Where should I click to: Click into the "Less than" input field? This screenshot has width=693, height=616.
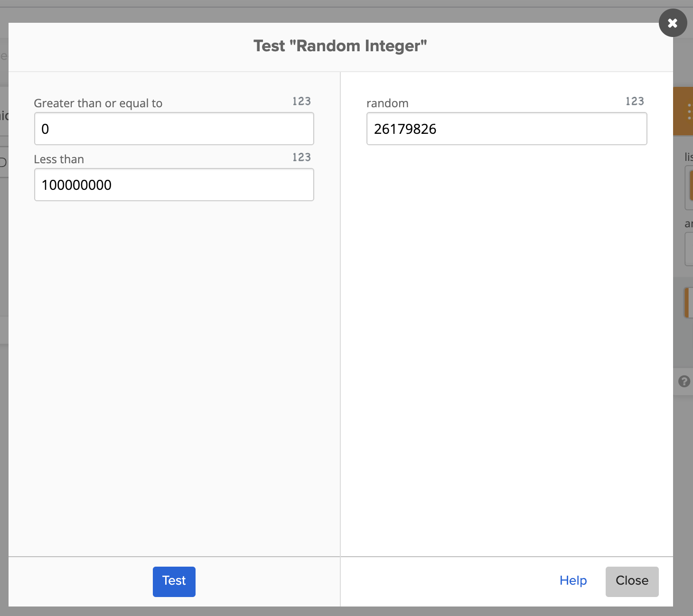(x=174, y=185)
